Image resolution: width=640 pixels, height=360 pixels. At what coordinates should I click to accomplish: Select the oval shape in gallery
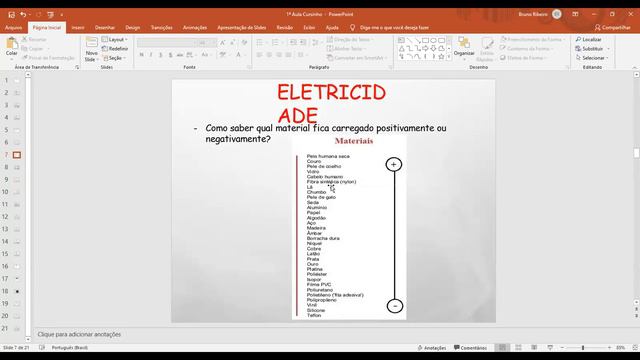(433, 40)
